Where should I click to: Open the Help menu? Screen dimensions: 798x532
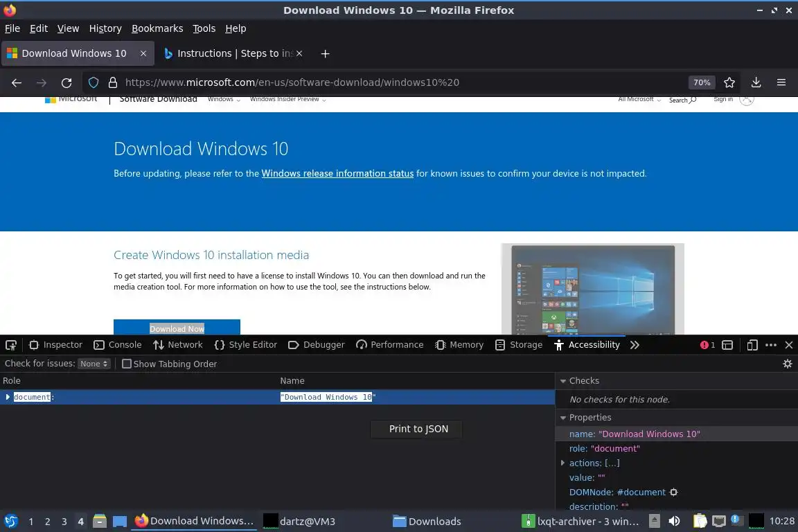tap(236, 28)
